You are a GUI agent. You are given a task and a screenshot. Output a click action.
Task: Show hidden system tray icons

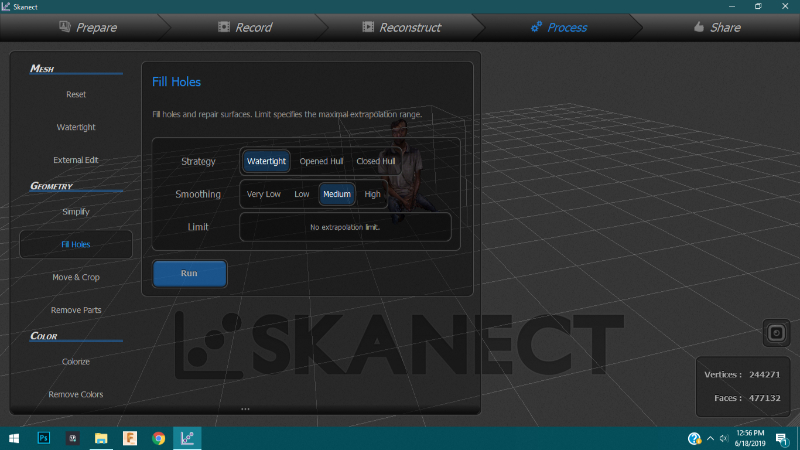[x=710, y=438]
